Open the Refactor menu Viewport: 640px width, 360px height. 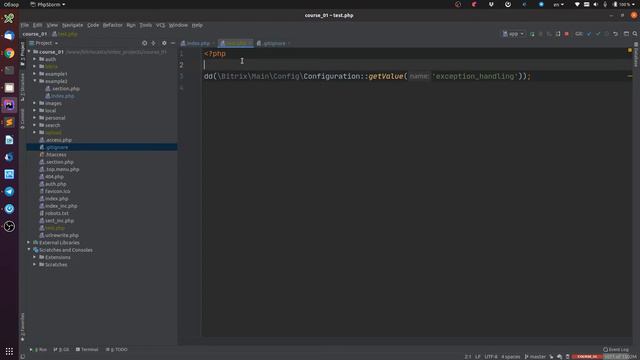[112, 25]
